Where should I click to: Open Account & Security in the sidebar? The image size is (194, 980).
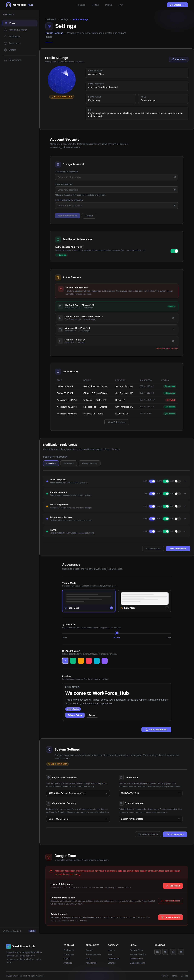click(x=19, y=30)
